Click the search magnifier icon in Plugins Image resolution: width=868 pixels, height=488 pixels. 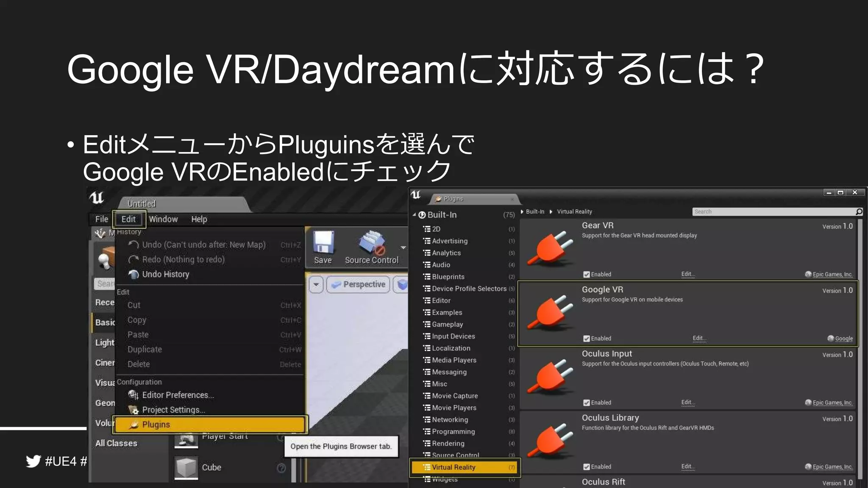[859, 211]
